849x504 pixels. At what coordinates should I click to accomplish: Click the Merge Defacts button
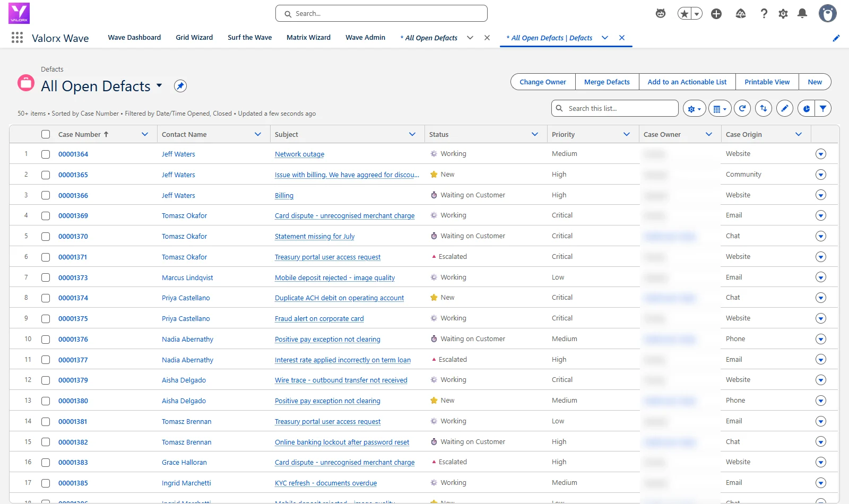[607, 82]
